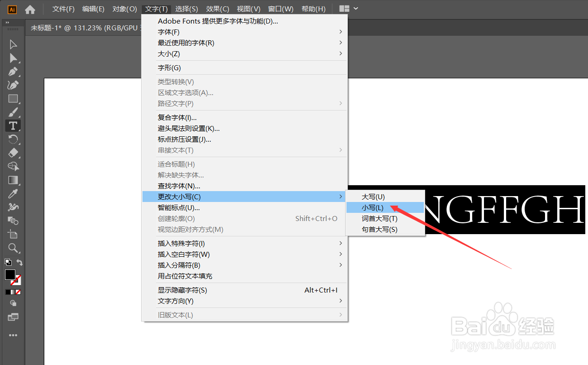The width and height of the screenshot is (588, 365).
Task: Expand the 最近使用的字体(R) submenu arrow
Action: click(340, 43)
